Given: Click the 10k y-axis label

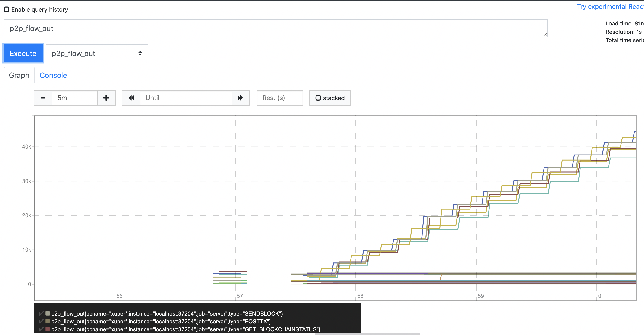Looking at the screenshot, I should point(26,250).
